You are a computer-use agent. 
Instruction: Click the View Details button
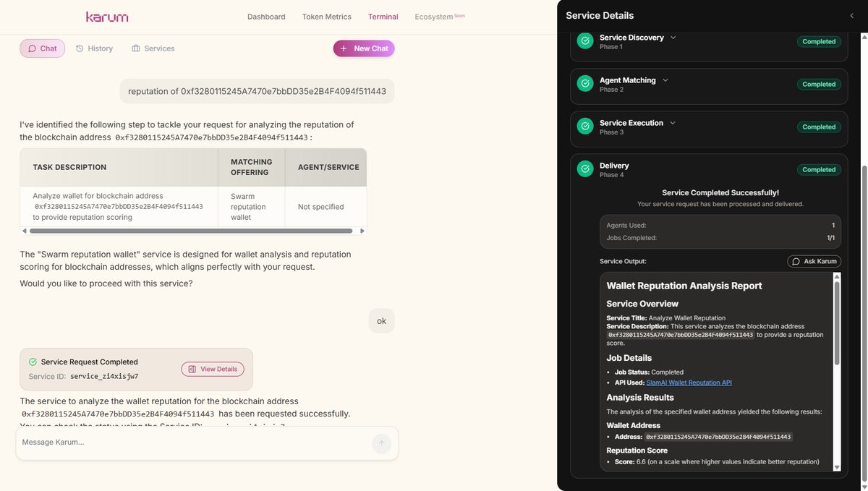212,369
